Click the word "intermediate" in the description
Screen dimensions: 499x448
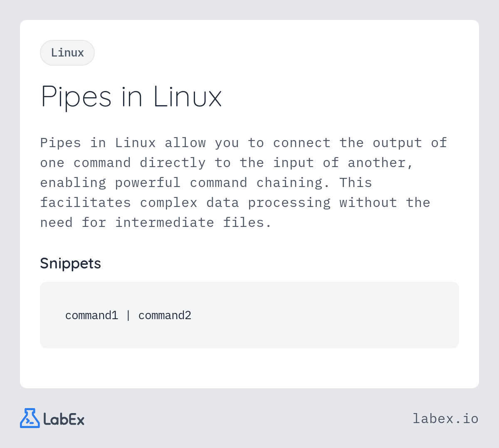point(165,222)
